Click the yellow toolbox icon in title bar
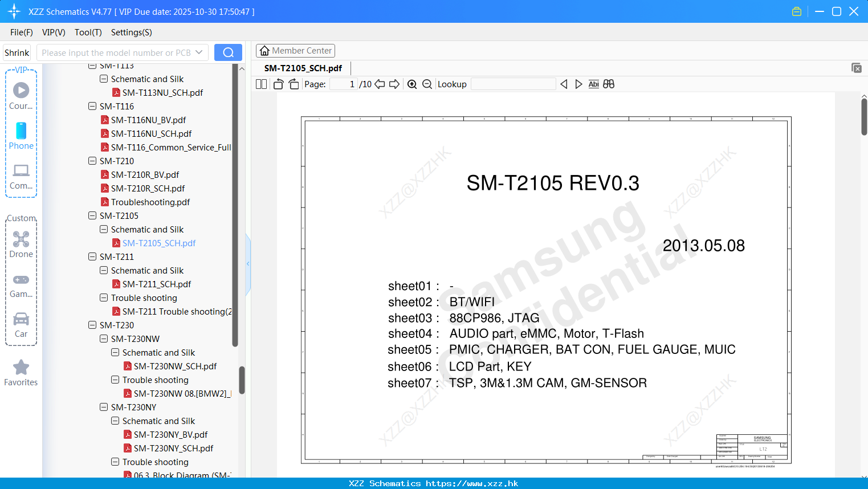The image size is (868, 489). point(797,11)
